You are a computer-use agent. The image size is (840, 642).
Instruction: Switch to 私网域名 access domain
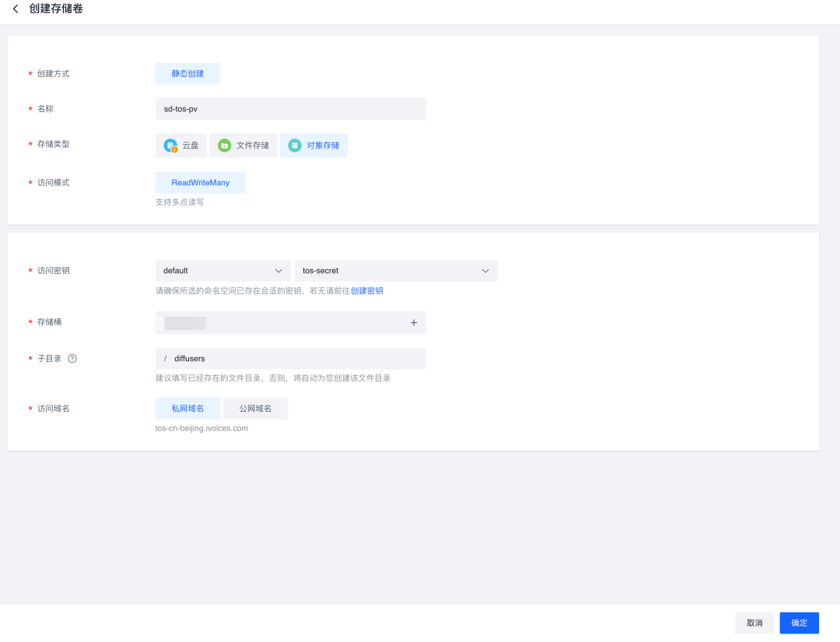point(188,409)
